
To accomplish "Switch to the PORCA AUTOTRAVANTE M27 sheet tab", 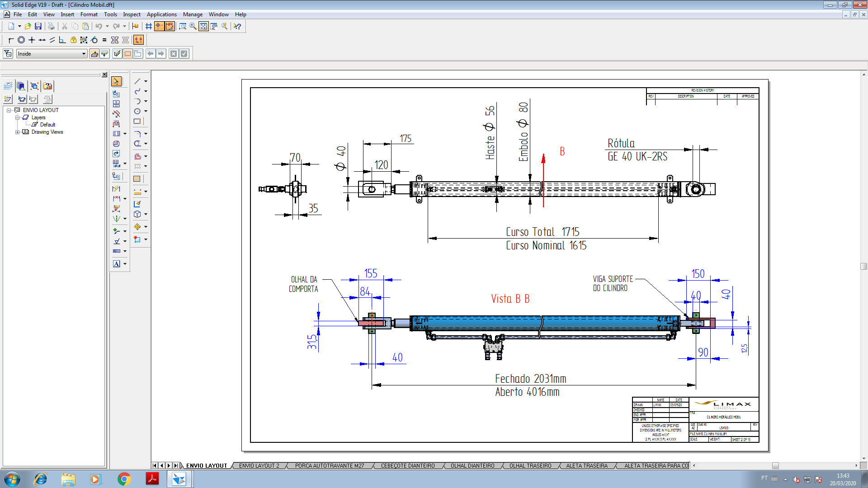I will (x=330, y=465).
